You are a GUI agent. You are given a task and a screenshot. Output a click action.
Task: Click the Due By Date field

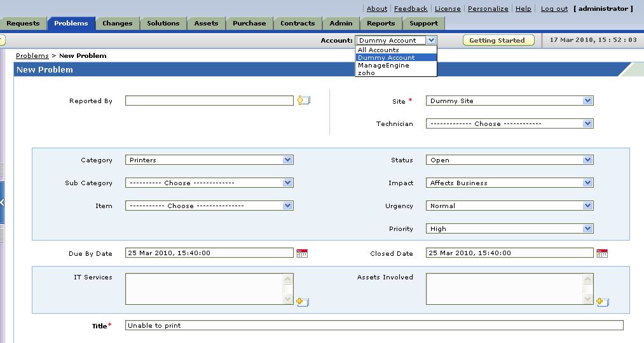[x=209, y=253]
